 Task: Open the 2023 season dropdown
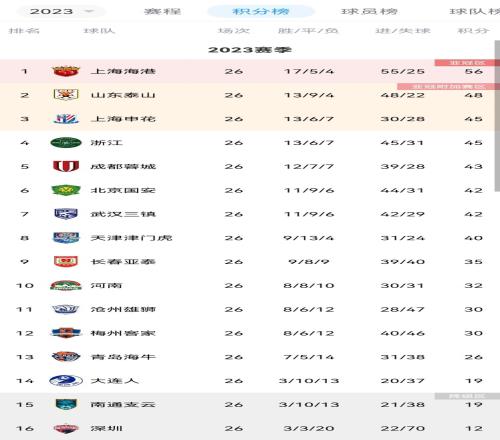(61, 11)
